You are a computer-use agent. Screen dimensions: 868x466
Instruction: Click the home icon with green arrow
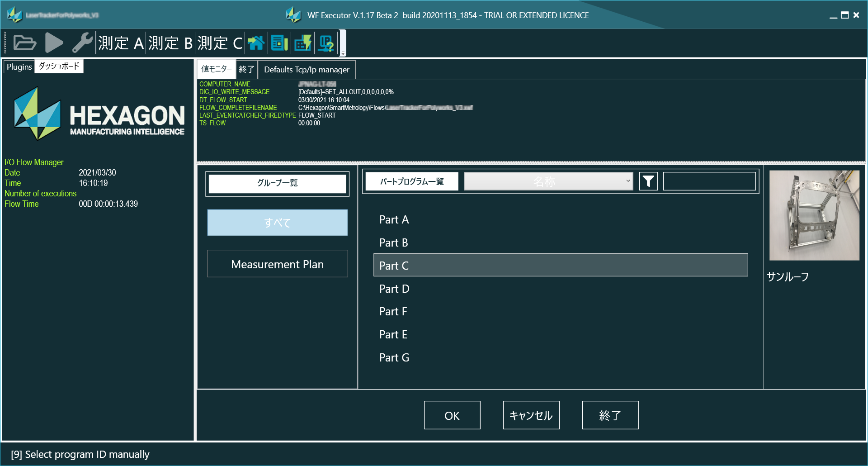(256, 43)
